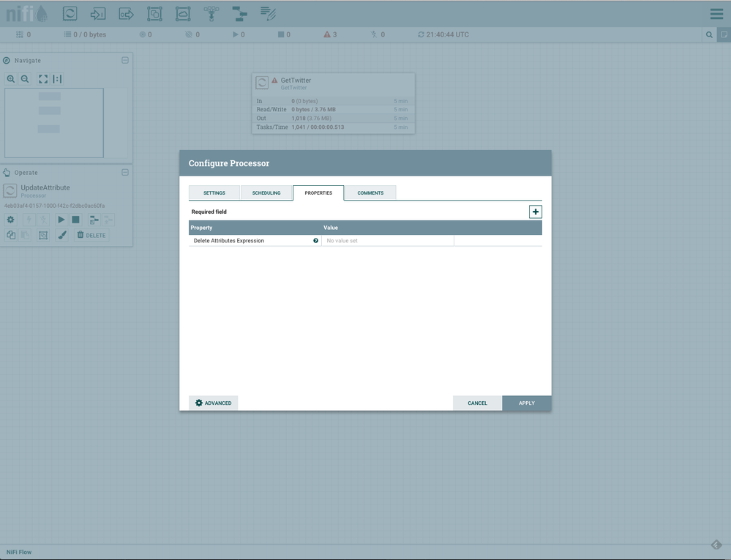Image resolution: width=731 pixels, height=560 pixels.
Task: Click the Delete Attributes Expression property name
Action: click(229, 241)
